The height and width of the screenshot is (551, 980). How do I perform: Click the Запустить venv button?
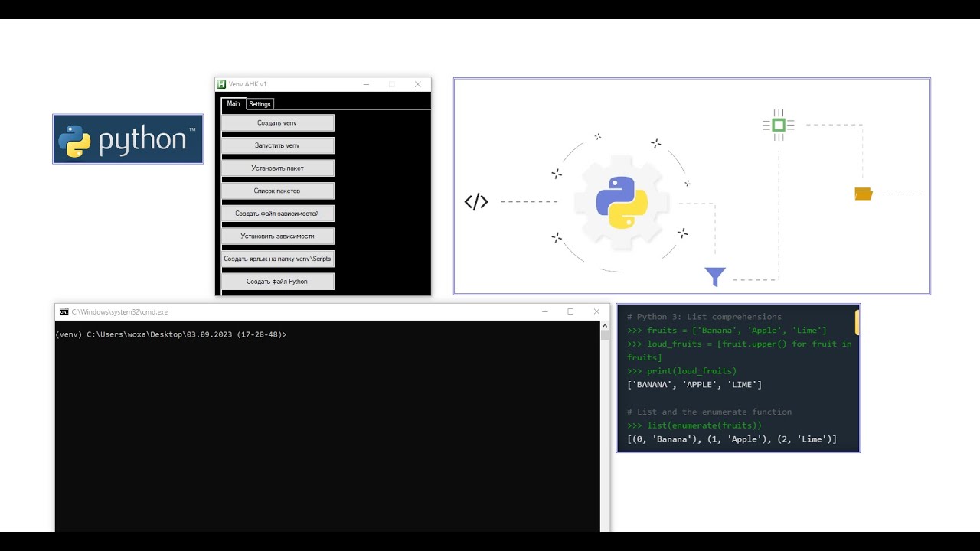click(277, 145)
